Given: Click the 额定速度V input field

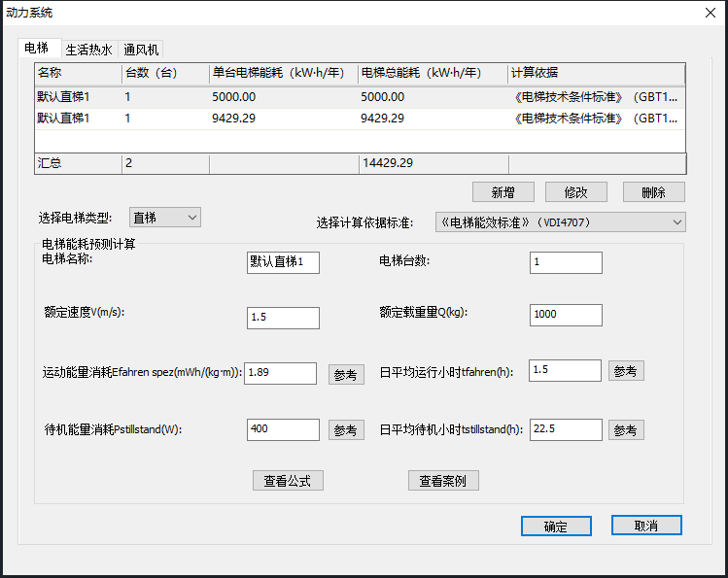Looking at the screenshot, I should 283,318.
